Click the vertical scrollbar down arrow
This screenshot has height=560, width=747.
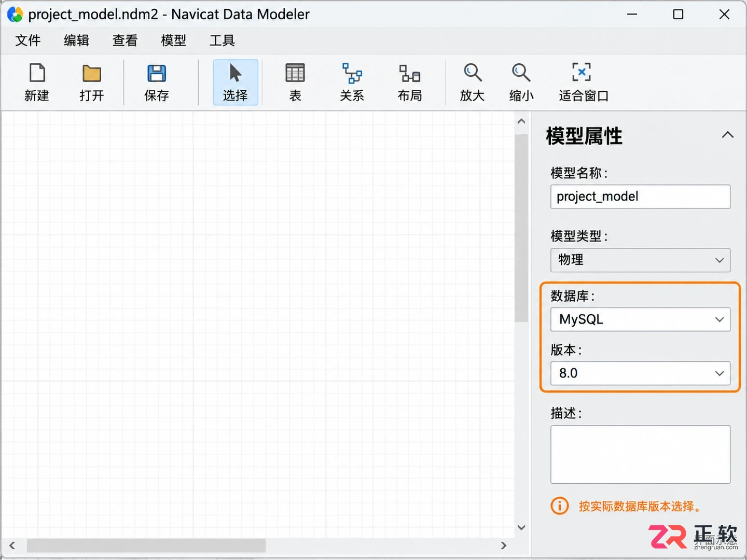point(521,527)
